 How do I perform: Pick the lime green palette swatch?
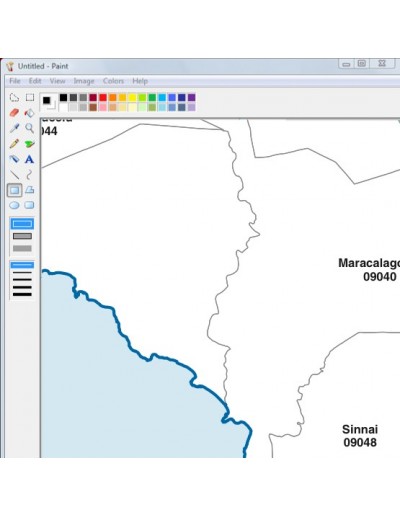142,97
